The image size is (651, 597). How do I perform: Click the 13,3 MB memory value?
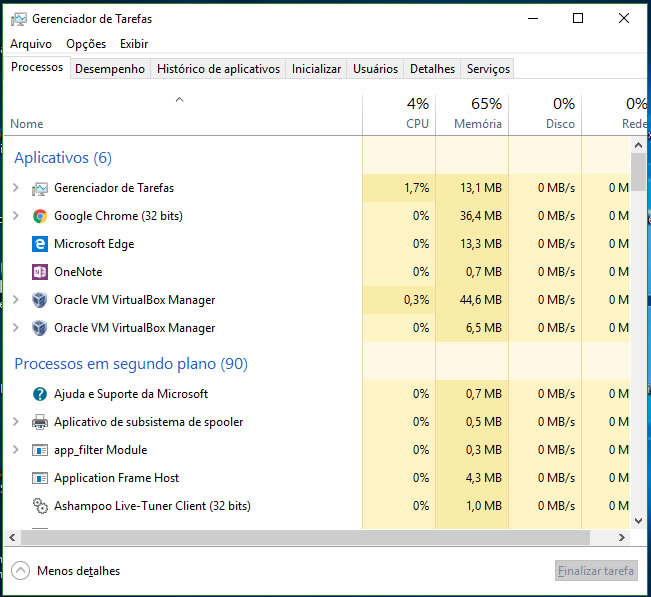click(x=481, y=244)
